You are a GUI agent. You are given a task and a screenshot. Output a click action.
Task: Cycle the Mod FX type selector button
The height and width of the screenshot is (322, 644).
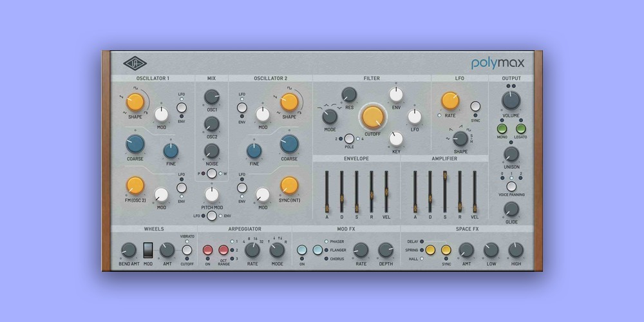pos(317,250)
